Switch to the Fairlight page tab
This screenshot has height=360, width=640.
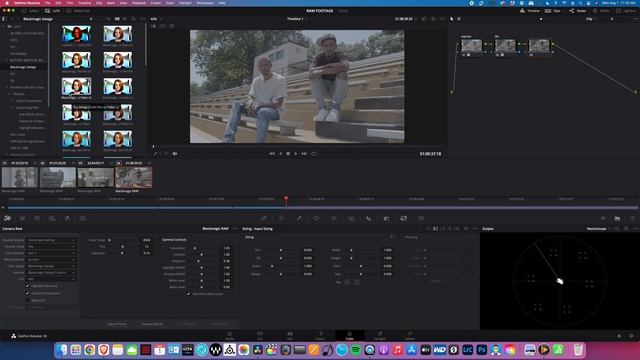tap(380, 336)
